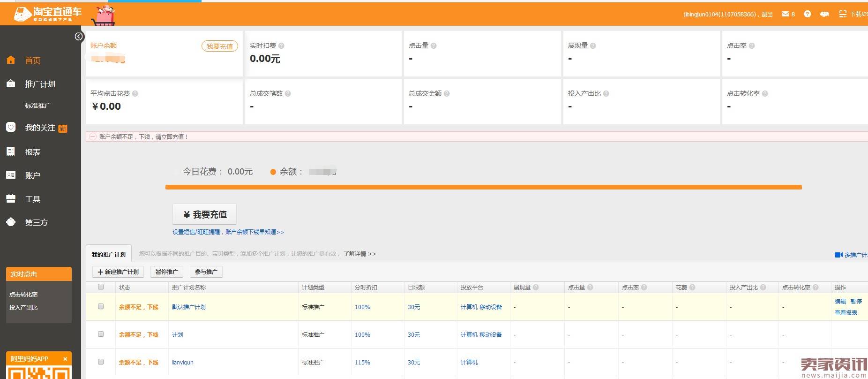Show the help tip for the 展现量 table column
The image size is (868, 379).
536,287
